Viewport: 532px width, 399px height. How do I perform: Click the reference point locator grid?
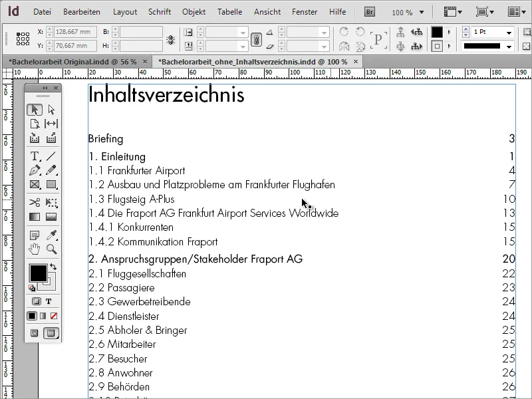(x=23, y=39)
